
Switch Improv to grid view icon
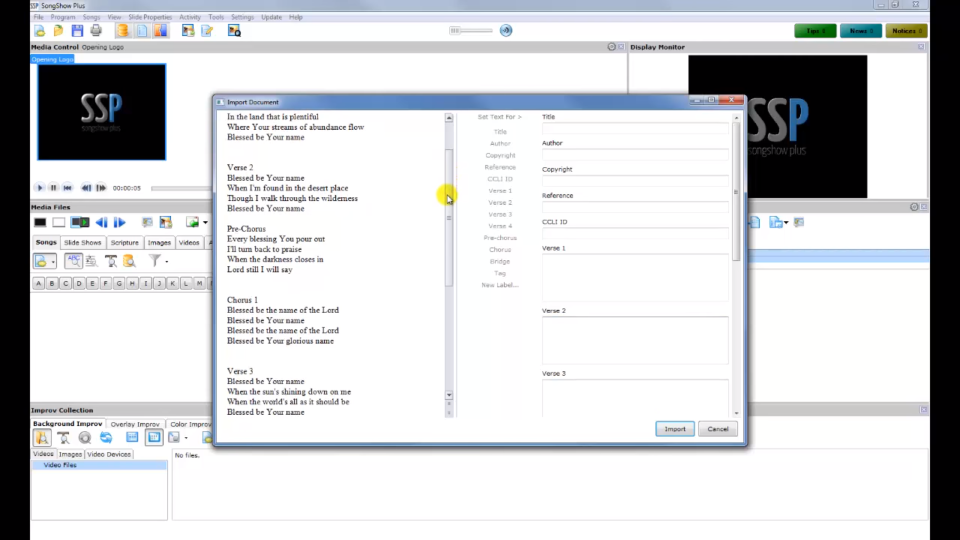(132, 438)
